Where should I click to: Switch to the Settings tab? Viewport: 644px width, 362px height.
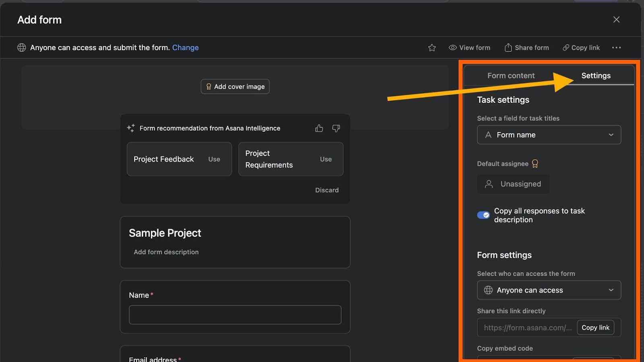pyautogui.click(x=596, y=76)
